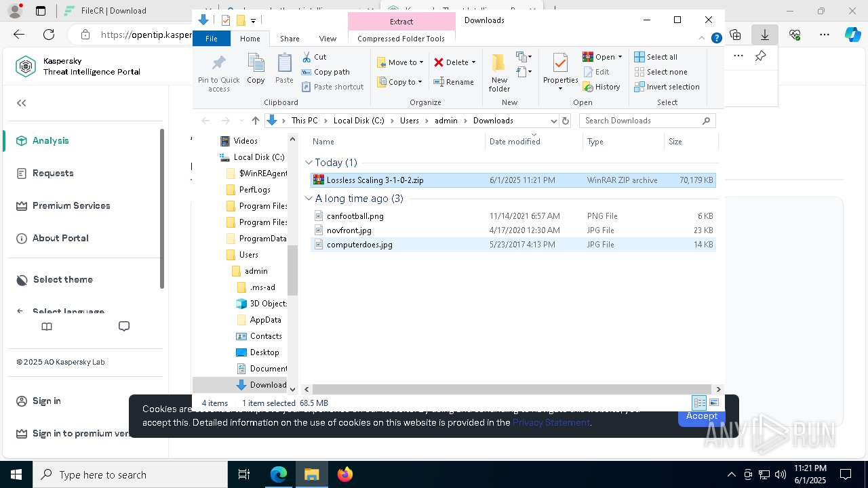The image size is (868, 488).
Task: Open the Delete dropdown arrow
Action: [x=473, y=62]
